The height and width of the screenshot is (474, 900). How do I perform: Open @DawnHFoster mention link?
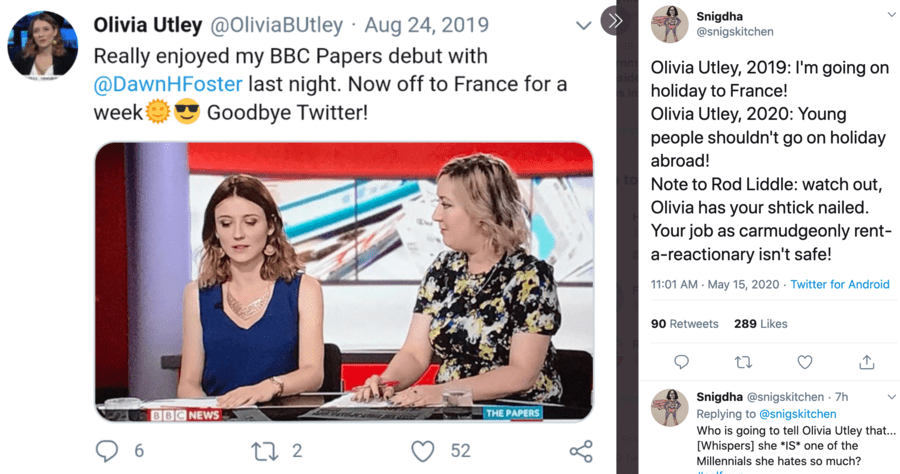[x=168, y=84]
